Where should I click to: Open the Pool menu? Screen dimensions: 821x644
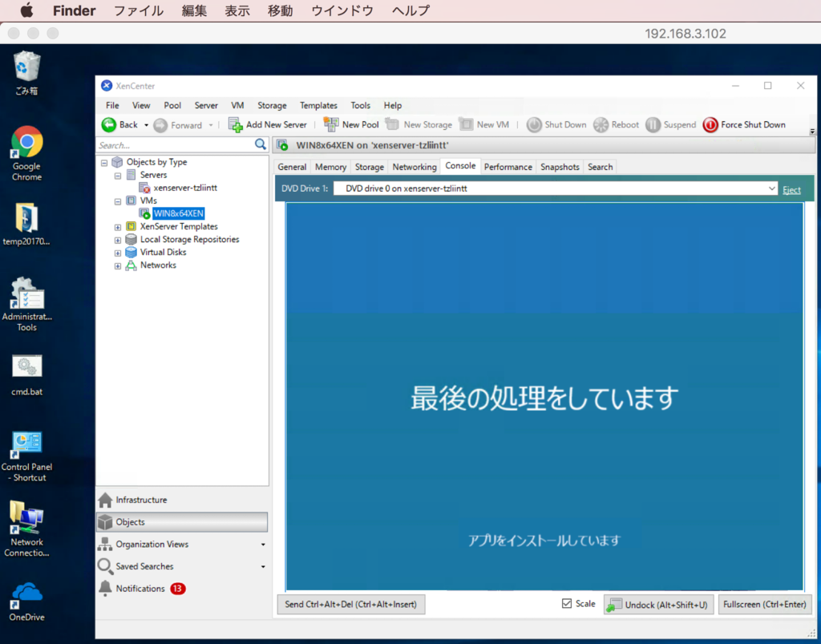pyautogui.click(x=172, y=105)
